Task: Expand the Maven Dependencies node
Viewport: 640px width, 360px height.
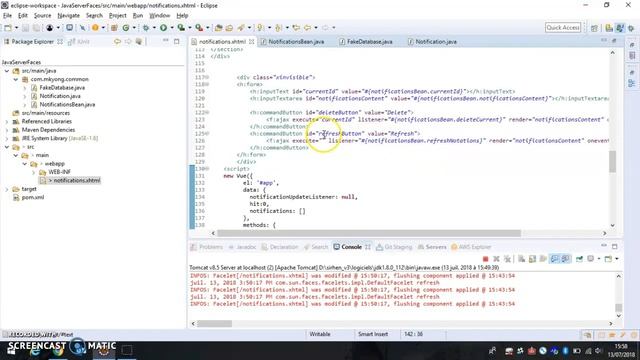Action: click(7, 130)
